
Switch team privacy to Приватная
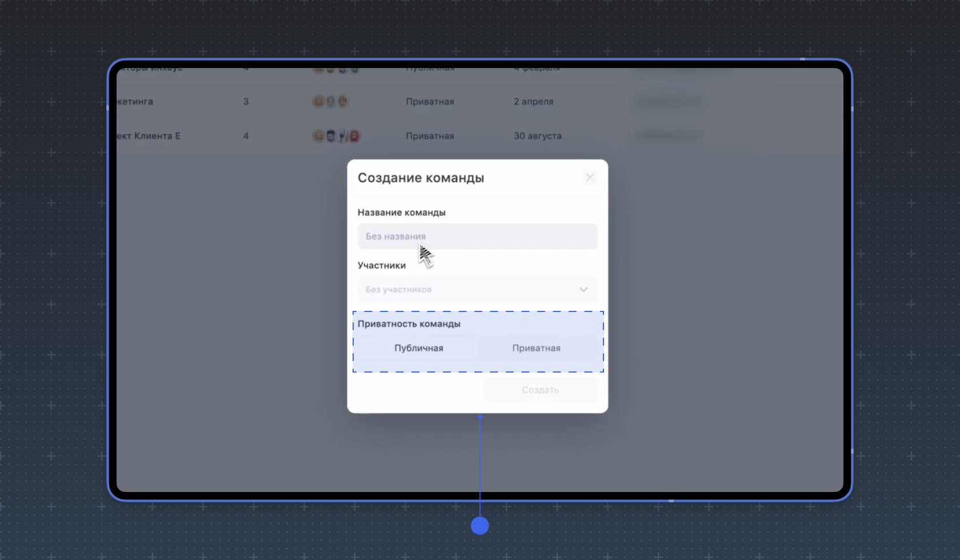(x=536, y=347)
